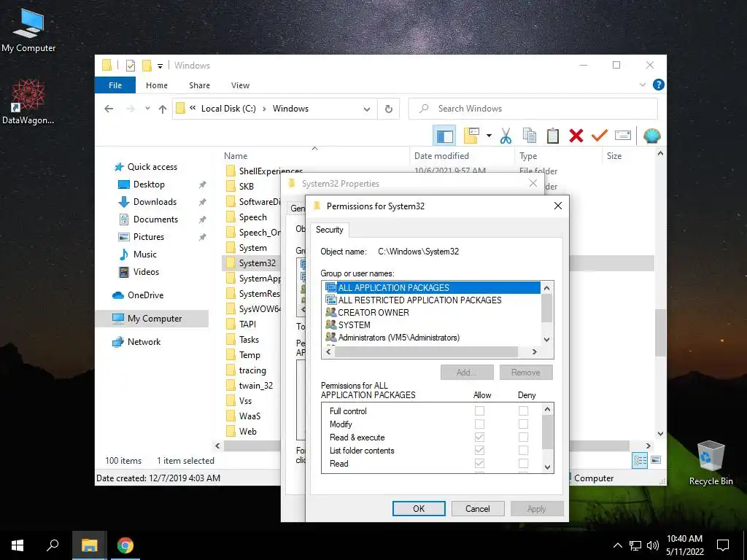Click the Paste clipboard icon
Screen dimensions: 747x560
pyautogui.click(x=553, y=136)
